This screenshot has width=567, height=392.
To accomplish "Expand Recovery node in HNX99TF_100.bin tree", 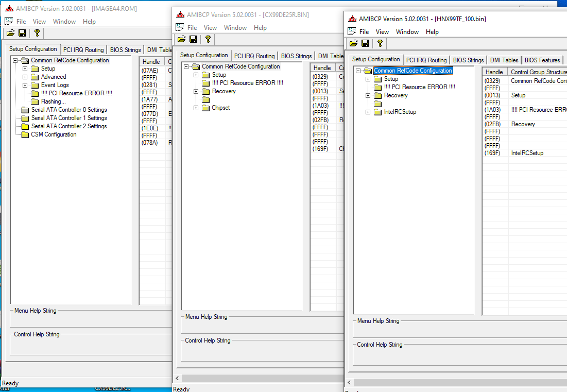I will point(368,95).
